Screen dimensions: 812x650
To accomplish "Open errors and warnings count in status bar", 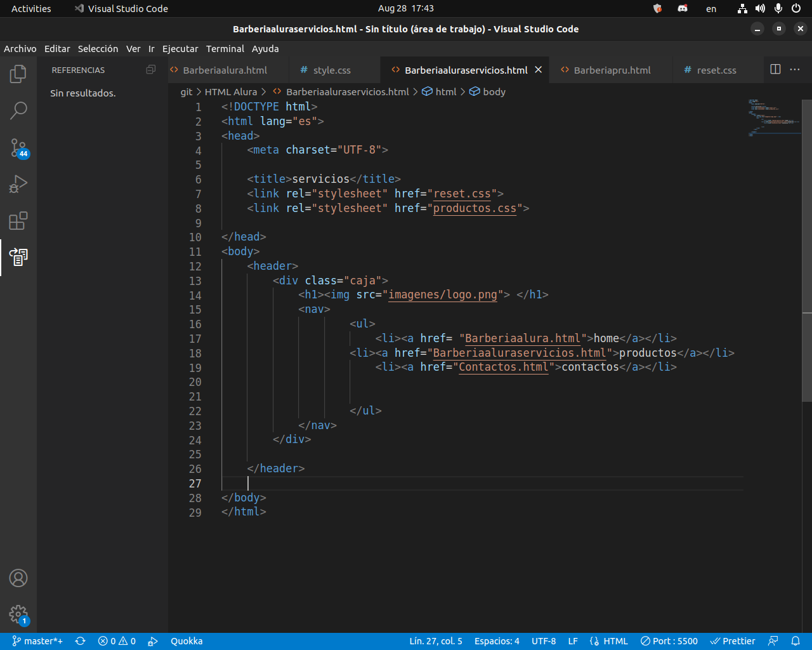I will click(x=117, y=641).
